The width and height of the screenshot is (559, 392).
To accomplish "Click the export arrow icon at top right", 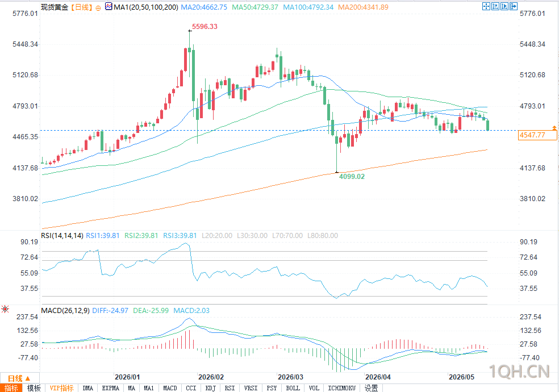I will point(514,6).
